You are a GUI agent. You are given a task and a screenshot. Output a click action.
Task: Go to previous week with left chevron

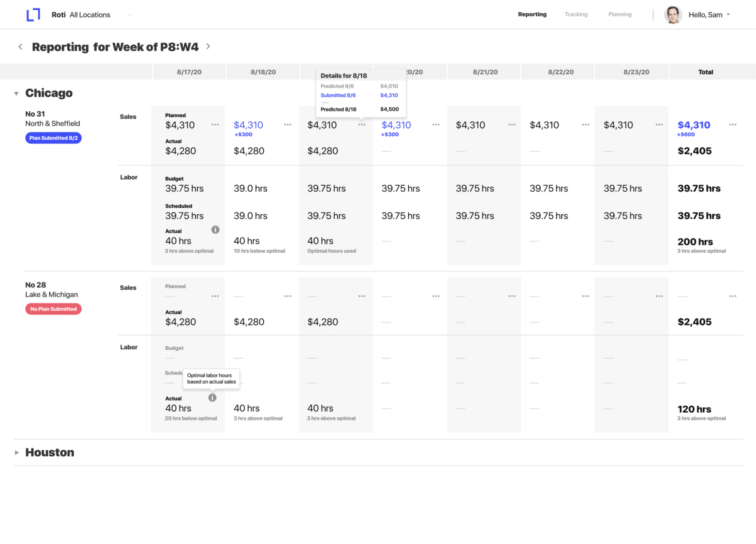(20, 47)
